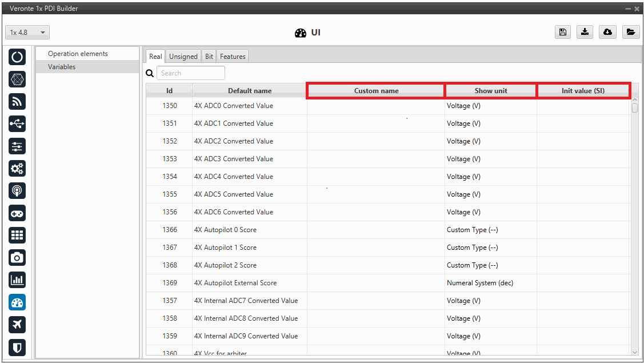Click the gears icon in sidebar
This screenshot has width=644, height=363.
tap(17, 169)
